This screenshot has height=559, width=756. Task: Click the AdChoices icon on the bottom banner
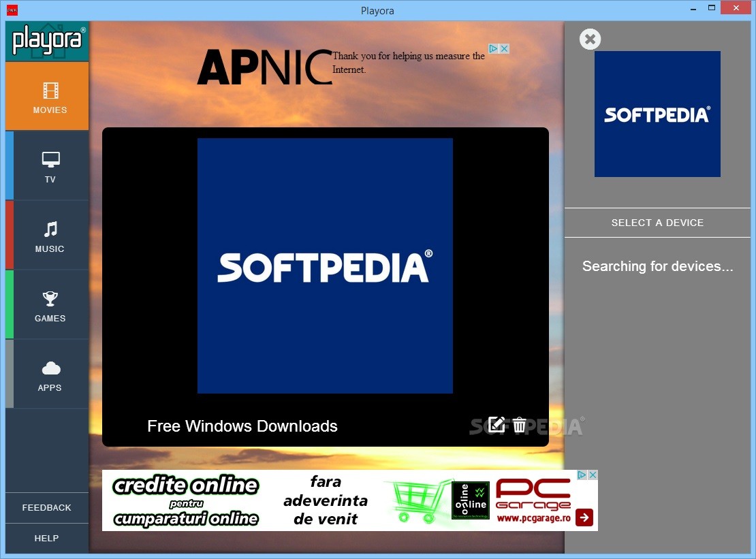pyautogui.click(x=582, y=475)
